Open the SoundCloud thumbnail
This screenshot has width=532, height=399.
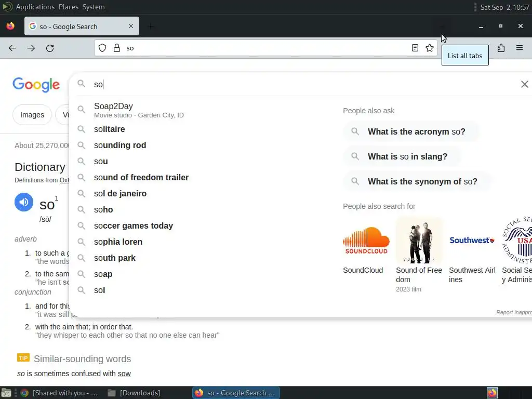(x=366, y=241)
